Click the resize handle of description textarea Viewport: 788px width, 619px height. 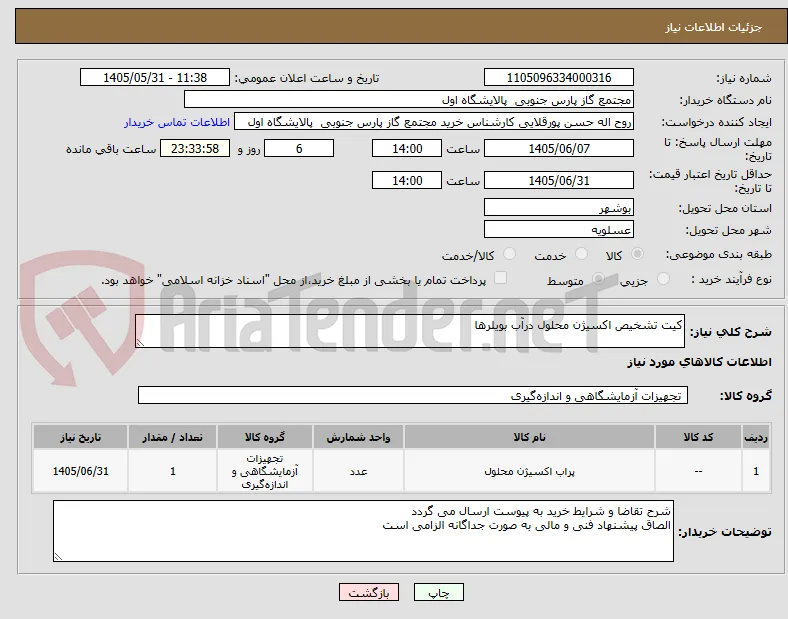[140, 343]
